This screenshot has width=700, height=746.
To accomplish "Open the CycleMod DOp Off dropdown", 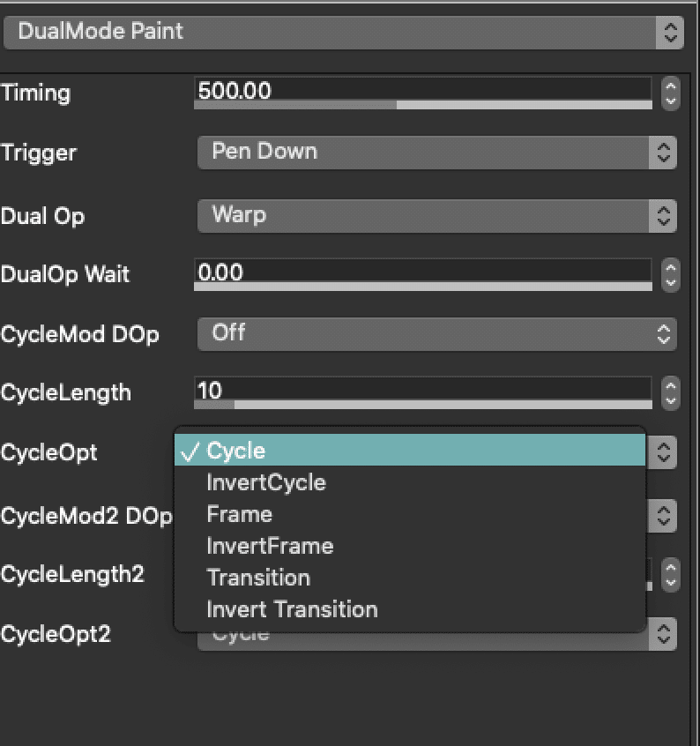I will point(436,334).
